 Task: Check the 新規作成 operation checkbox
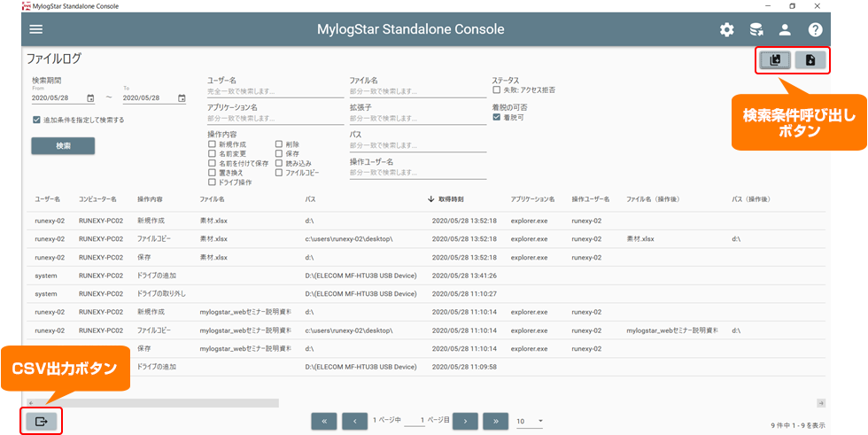click(x=212, y=144)
